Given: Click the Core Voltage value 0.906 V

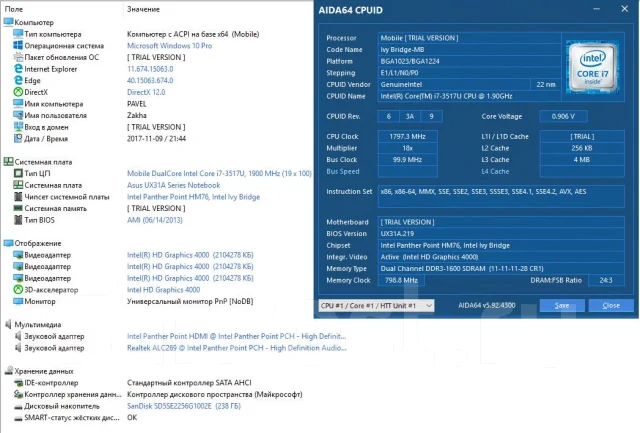Looking at the screenshot, I should pos(563,116).
